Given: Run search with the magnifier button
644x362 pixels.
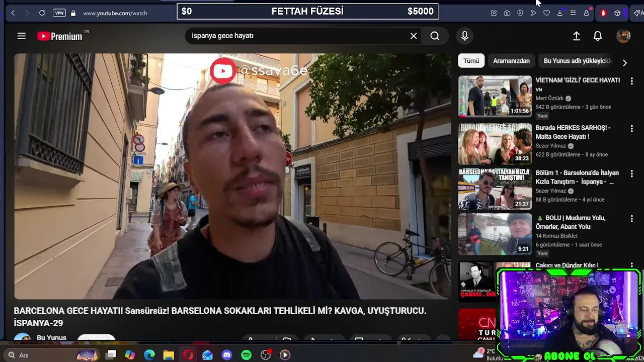Looking at the screenshot, I should 435,36.
